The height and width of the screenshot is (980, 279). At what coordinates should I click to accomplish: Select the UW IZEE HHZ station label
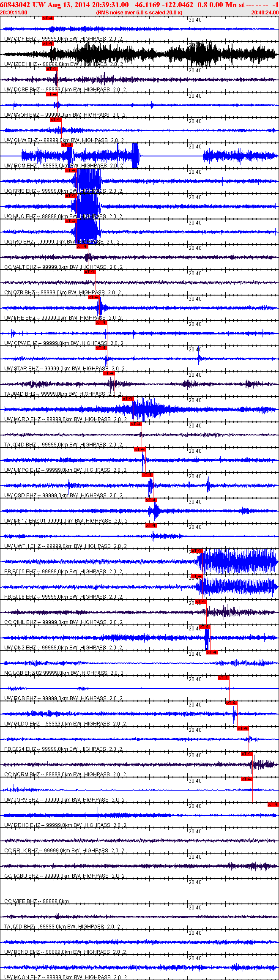pyautogui.click(x=21, y=64)
